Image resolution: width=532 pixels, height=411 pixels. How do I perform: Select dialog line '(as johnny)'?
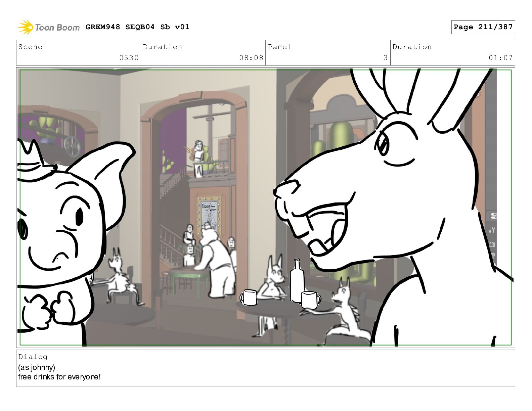point(37,367)
